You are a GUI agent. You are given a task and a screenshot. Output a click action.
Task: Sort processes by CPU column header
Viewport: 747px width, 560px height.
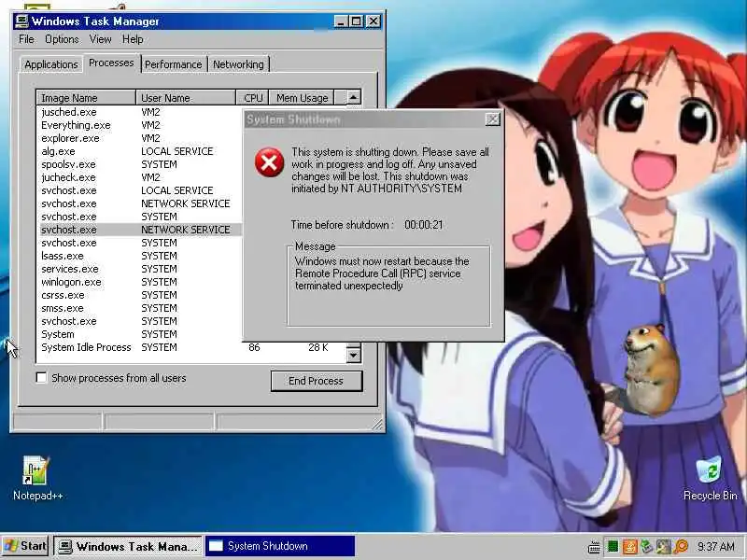point(252,98)
